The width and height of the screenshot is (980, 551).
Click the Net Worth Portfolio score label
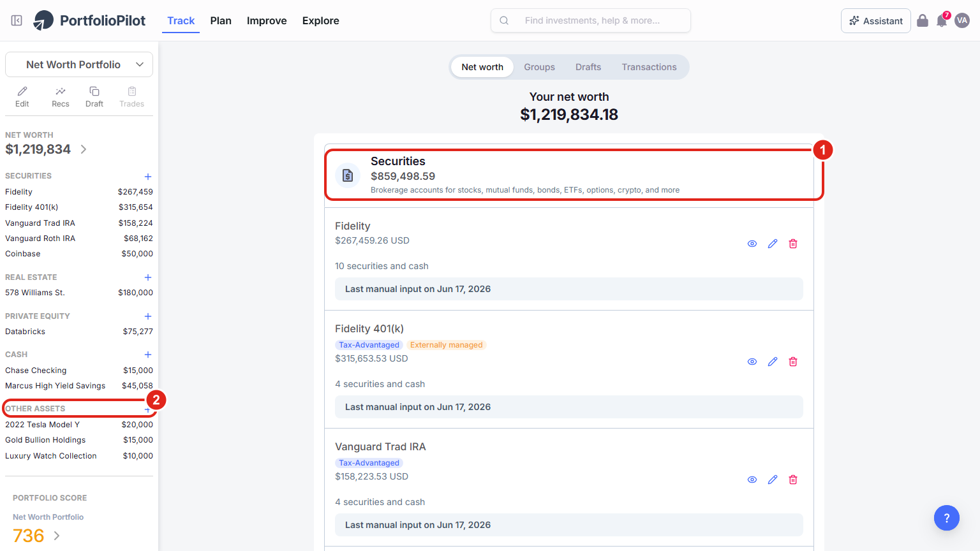48,517
